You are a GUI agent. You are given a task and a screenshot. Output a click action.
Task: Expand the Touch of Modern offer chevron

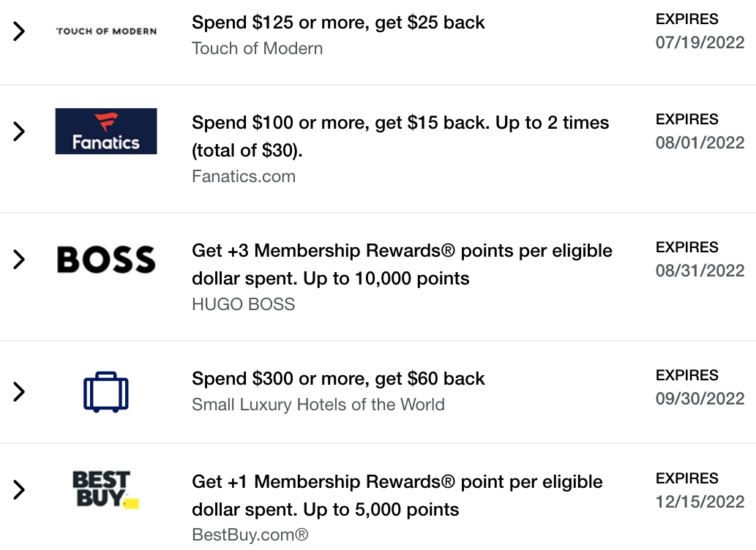pos(19,31)
